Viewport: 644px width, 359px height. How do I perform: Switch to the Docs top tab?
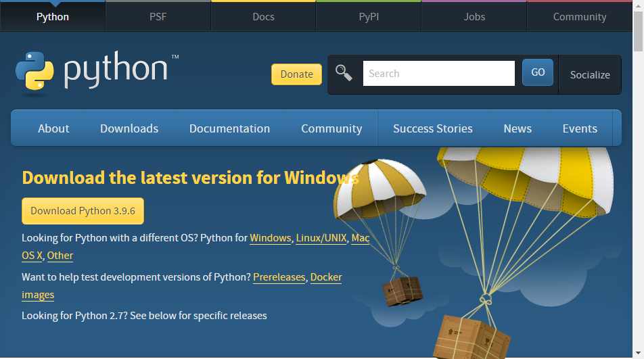coord(263,16)
